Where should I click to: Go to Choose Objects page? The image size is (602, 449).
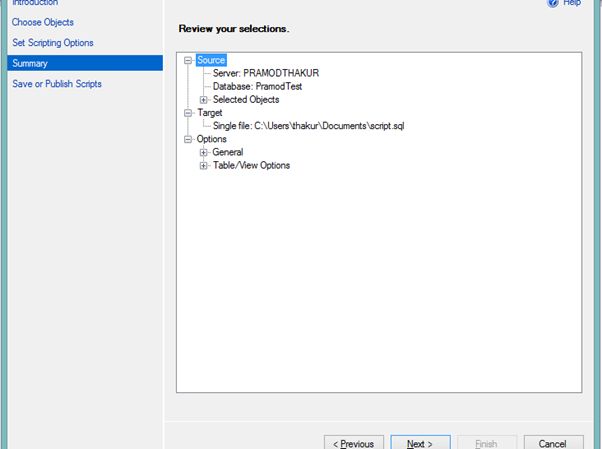43,22
